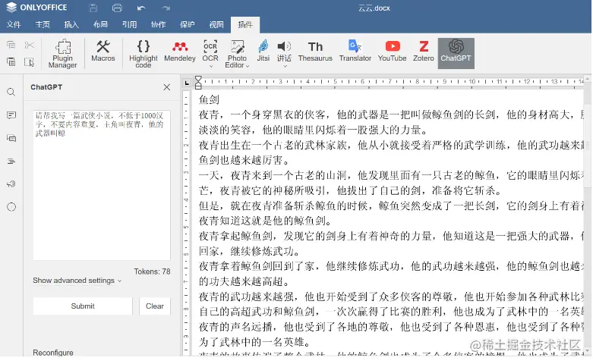Click the Tokens: 78 counter
Viewport: 593px width, 364px height.
pos(152,271)
